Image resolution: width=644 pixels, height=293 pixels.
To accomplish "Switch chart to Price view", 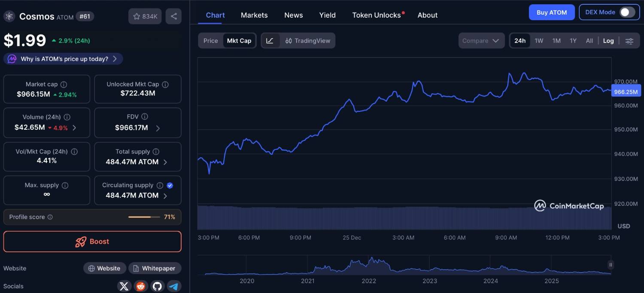I will [210, 41].
